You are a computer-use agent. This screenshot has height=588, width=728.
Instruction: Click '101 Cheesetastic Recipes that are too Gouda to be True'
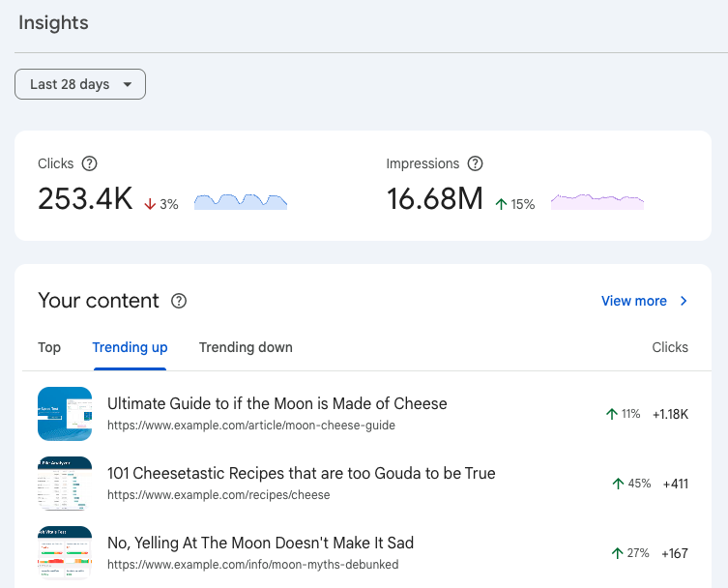302,473
